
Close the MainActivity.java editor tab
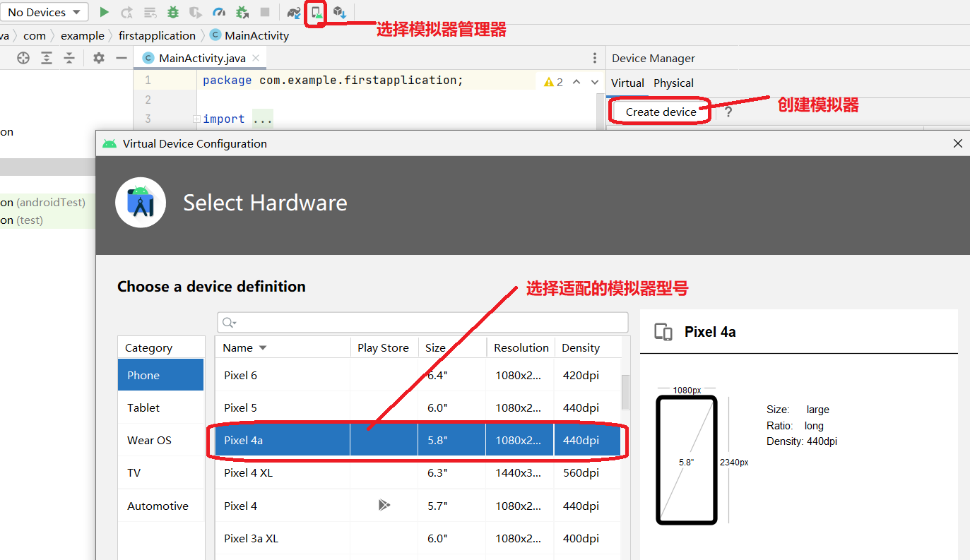[256, 58]
